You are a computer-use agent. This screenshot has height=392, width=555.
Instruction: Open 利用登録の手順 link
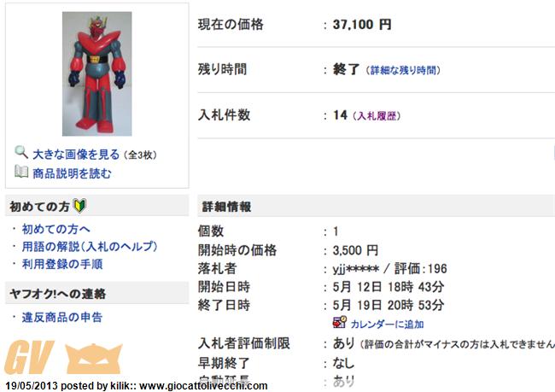62,264
